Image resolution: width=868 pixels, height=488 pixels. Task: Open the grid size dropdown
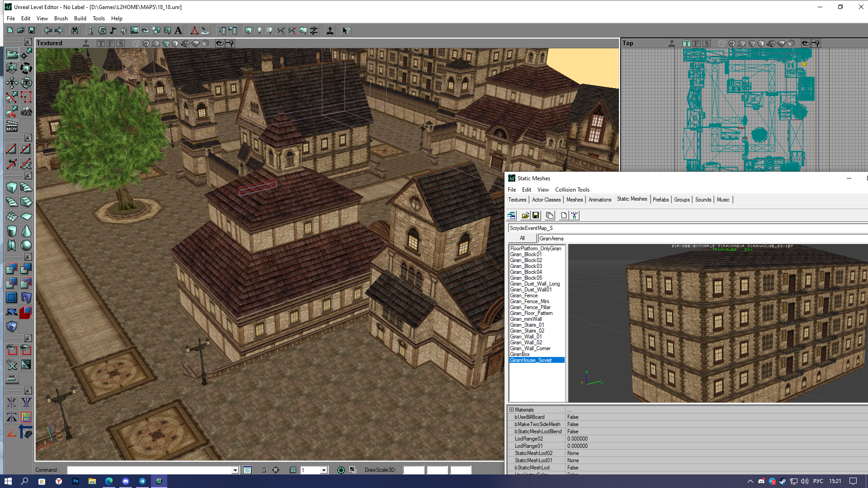(324, 470)
